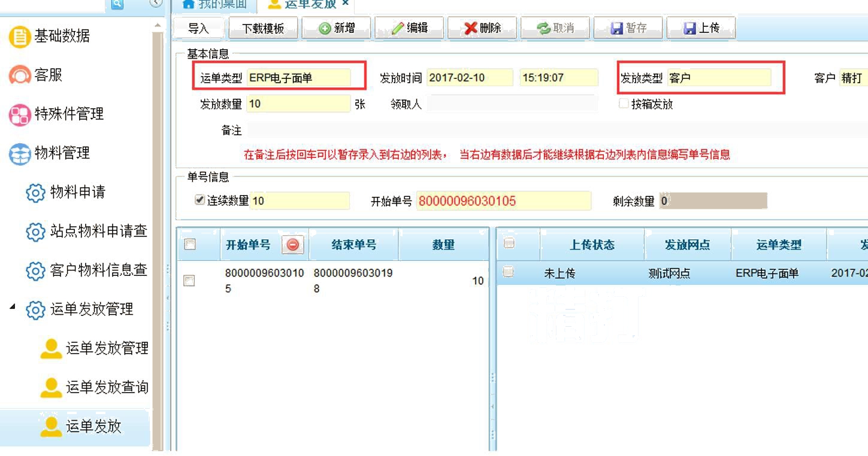Viewport: 868px width, 456px height.
Task: Open the 运单类型 dropdown field
Action: click(x=298, y=78)
